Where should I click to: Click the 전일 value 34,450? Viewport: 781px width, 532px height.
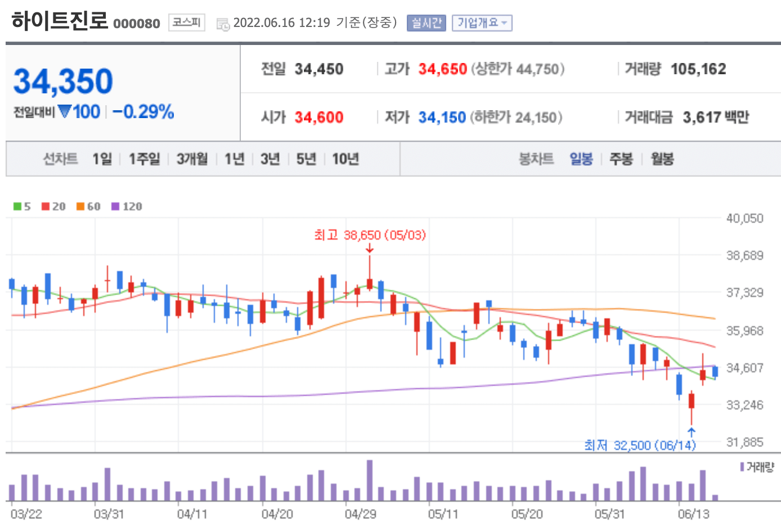pyautogui.click(x=319, y=69)
